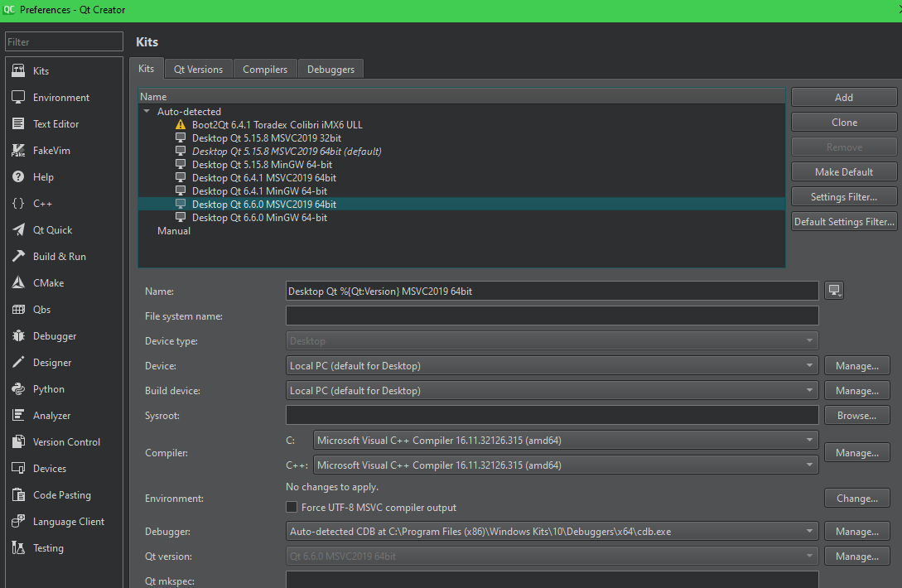
Task: Click the preferences Filter search field
Action: tap(64, 41)
